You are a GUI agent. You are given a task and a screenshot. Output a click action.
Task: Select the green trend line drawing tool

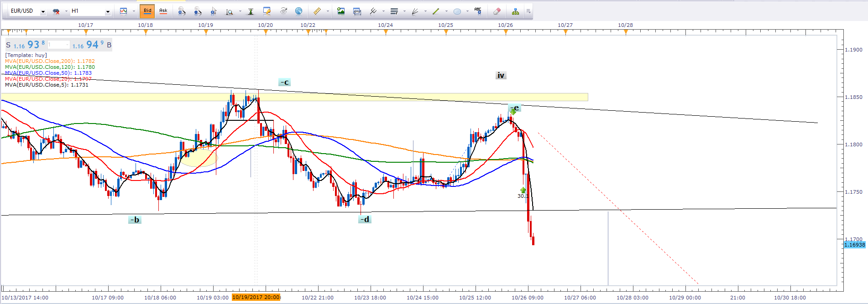coord(436,11)
